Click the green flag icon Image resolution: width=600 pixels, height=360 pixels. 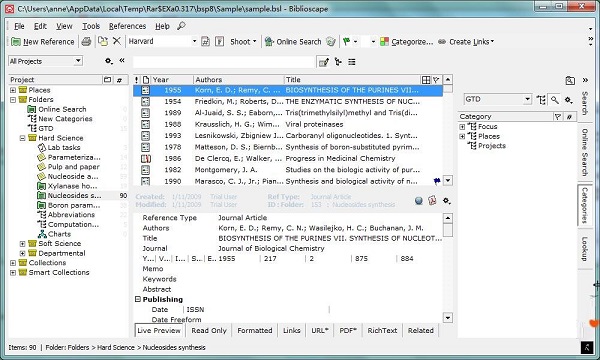(x=347, y=41)
